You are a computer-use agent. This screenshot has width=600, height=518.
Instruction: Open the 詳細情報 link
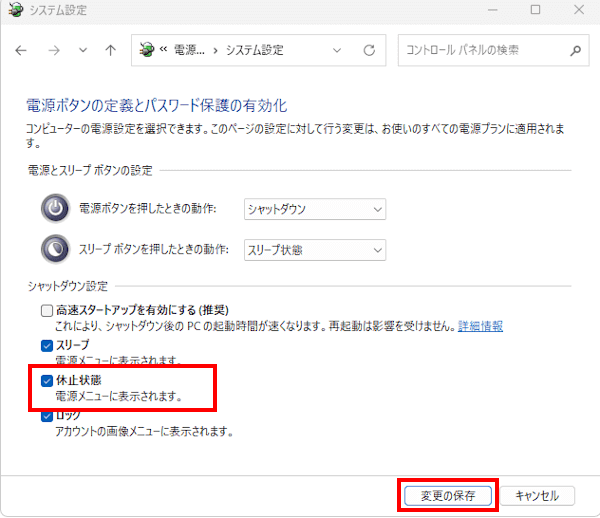click(x=480, y=326)
